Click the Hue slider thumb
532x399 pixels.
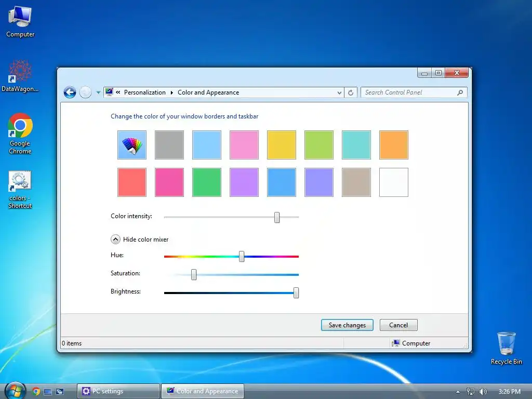[x=242, y=256]
